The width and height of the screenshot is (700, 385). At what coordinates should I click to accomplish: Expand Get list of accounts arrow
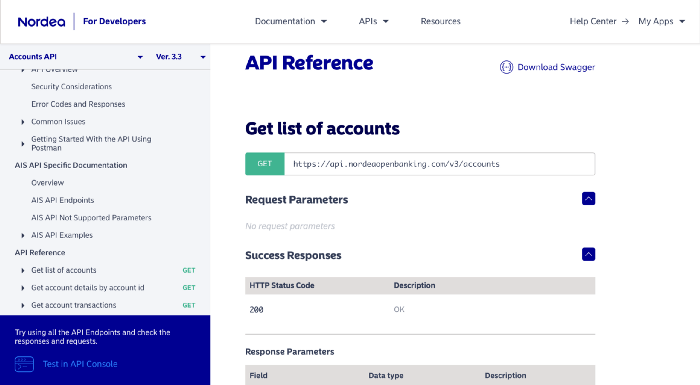click(x=23, y=270)
